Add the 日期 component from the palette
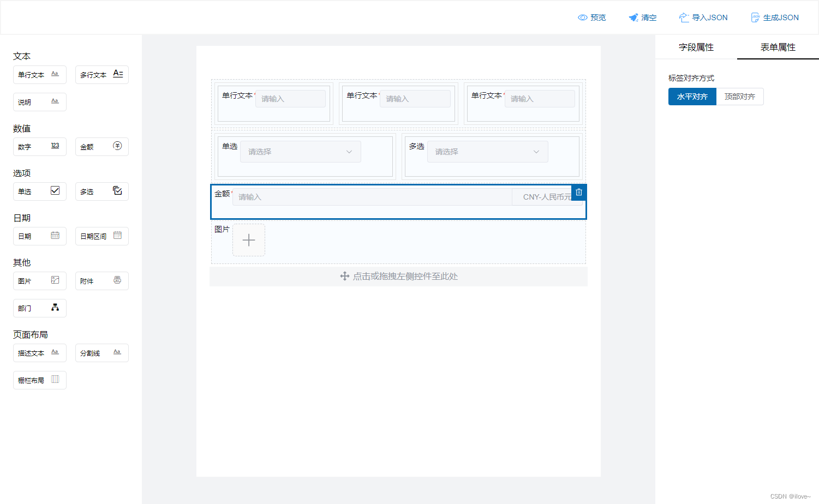Image resolution: width=819 pixels, height=504 pixels. point(40,236)
